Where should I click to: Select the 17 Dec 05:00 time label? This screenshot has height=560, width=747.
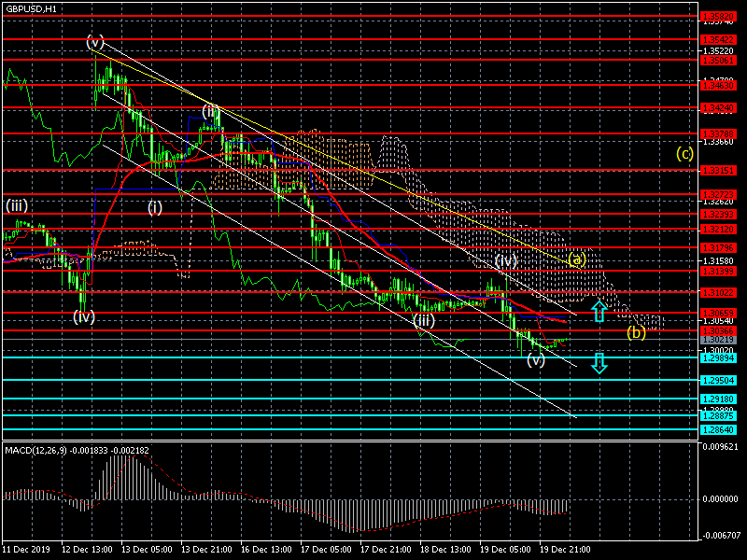pyautogui.click(x=326, y=549)
